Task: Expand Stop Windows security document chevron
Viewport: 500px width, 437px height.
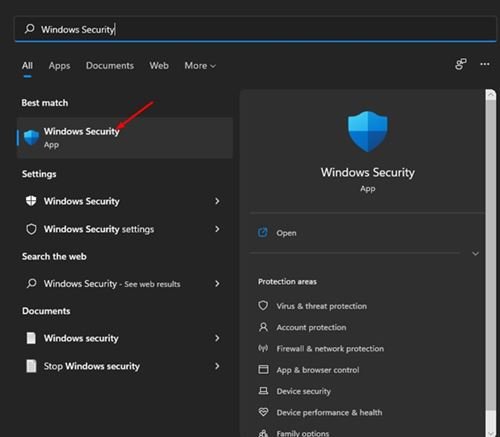Action: click(217, 366)
